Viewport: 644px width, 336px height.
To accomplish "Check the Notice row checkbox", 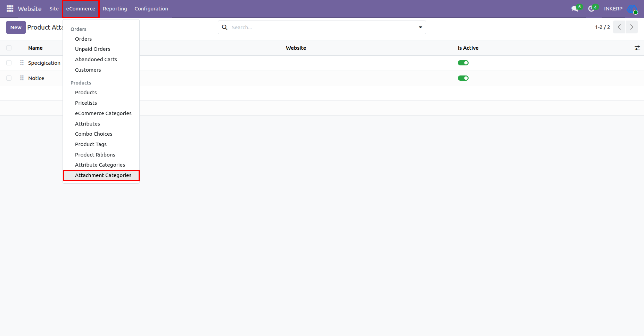I will click(9, 78).
